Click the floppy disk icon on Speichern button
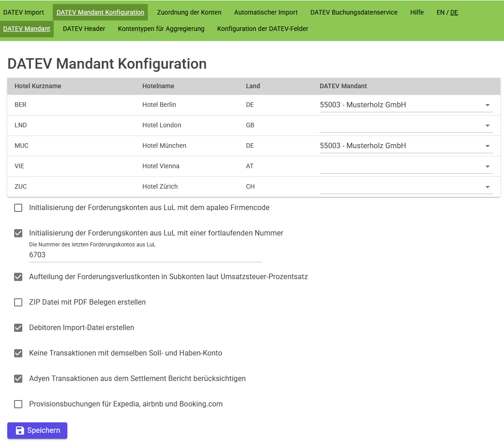Image resolution: width=504 pixels, height=441 pixels. pyautogui.click(x=20, y=431)
